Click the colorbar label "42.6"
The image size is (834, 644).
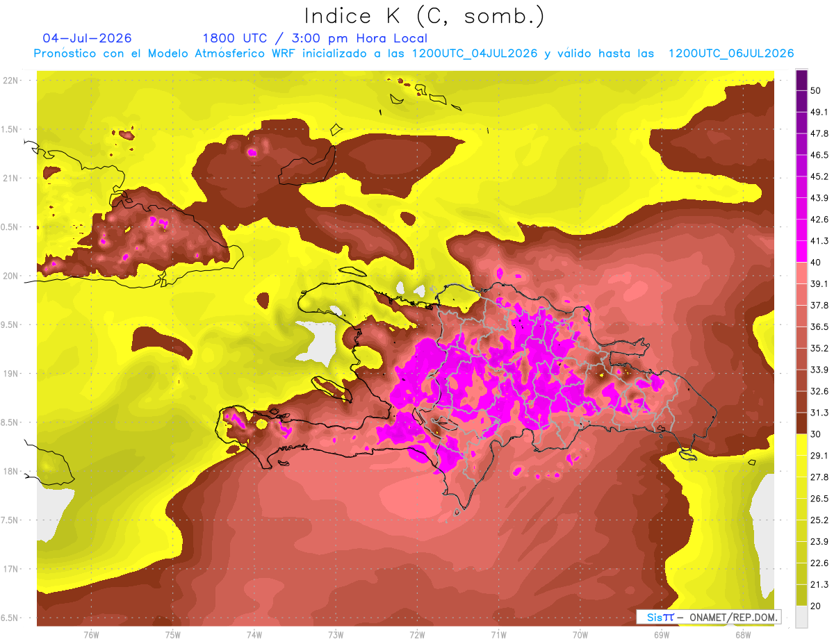[819, 220]
